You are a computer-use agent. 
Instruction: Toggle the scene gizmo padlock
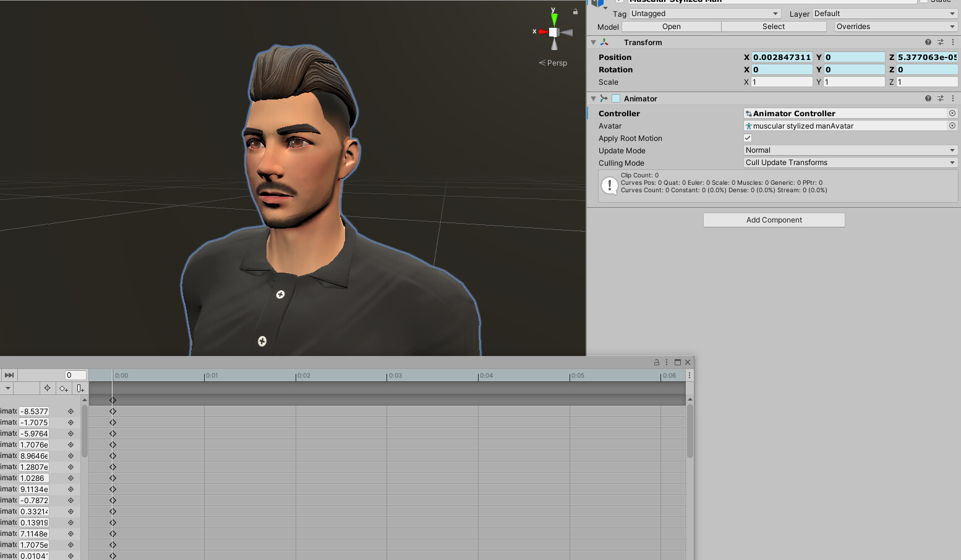click(574, 12)
